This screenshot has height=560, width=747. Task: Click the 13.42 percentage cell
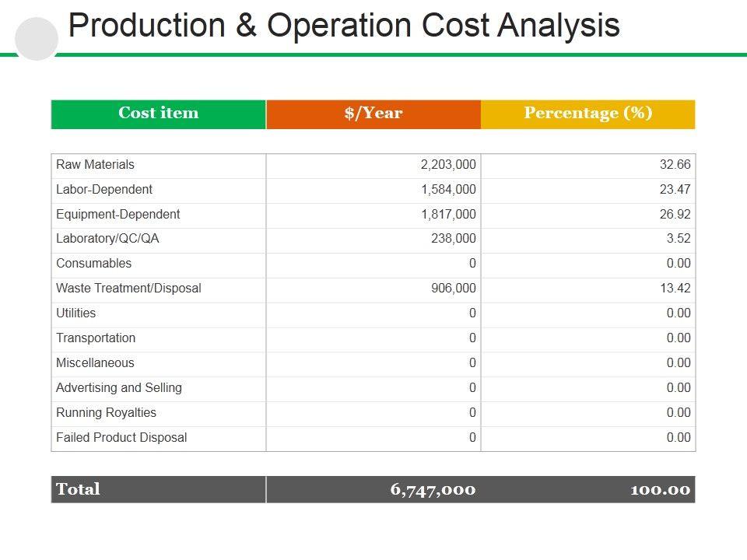(x=673, y=289)
